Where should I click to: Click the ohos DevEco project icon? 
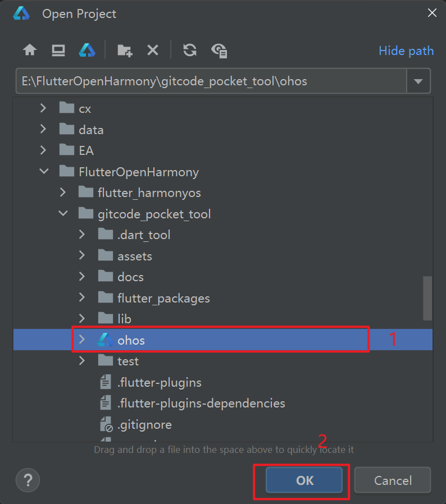tap(105, 340)
